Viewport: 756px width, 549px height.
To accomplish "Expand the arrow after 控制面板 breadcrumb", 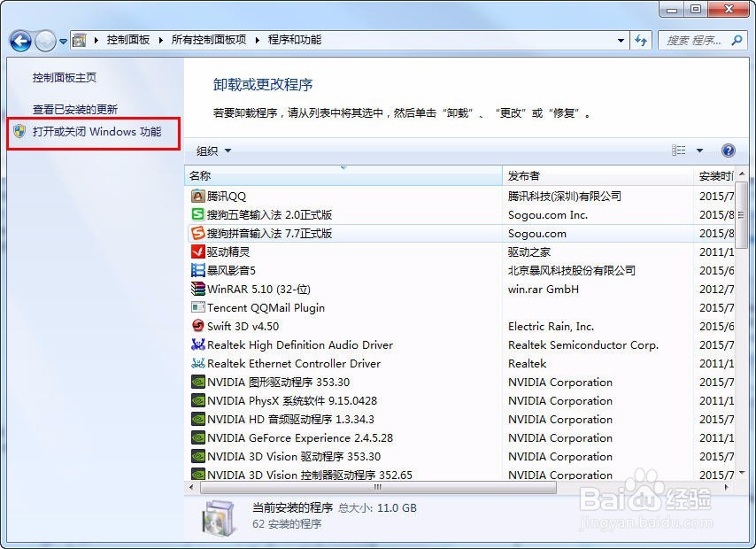I will [x=161, y=41].
